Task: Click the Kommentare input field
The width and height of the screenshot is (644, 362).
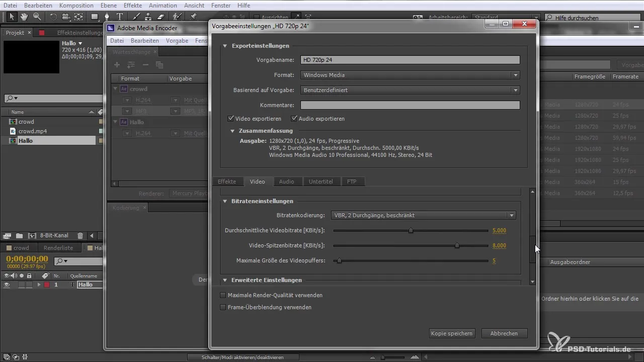Action: (x=410, y=105)
